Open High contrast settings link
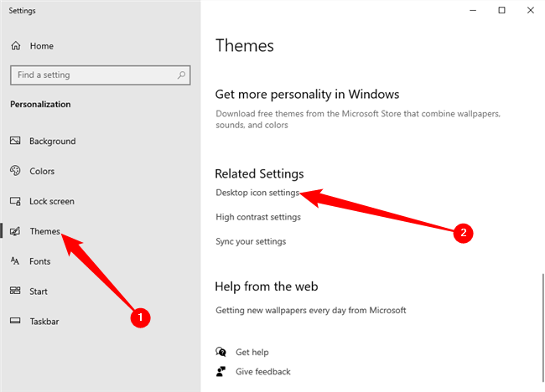The image size is (545, 392). coord(258,218)
